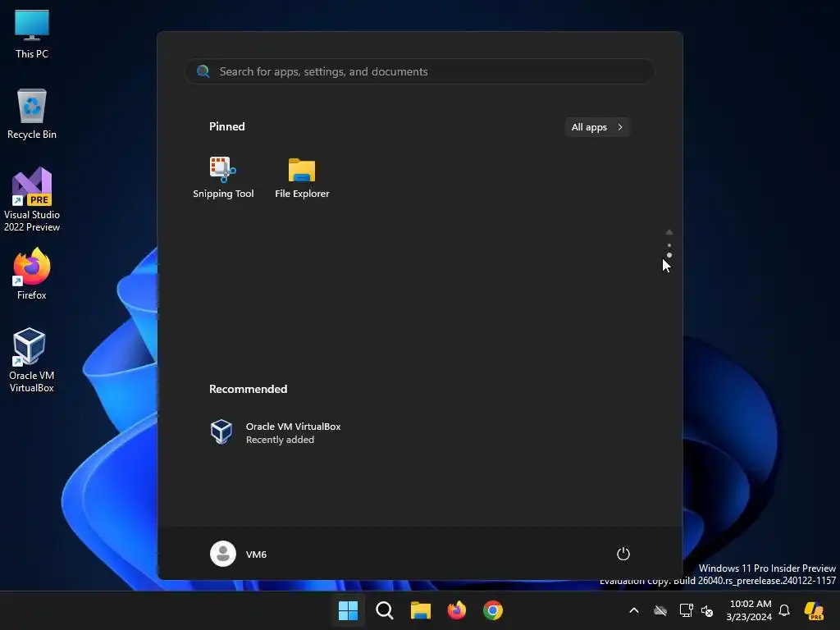
Task: Open the notifications bell icon
Action: [x=784, y=610]
